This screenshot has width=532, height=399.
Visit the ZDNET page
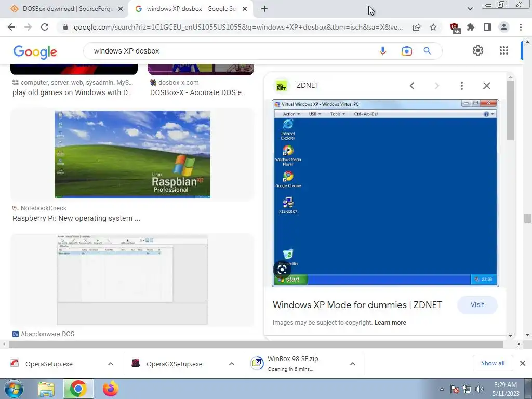click(477, 304)
